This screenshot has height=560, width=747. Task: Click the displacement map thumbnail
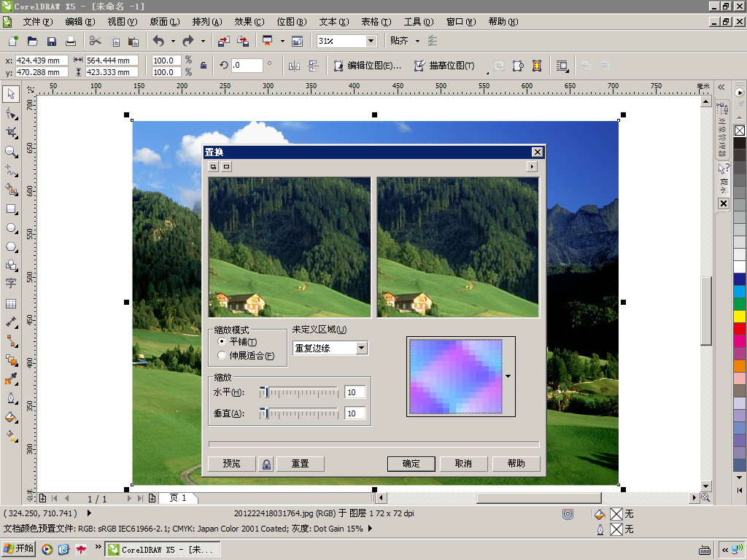click(456, 376)
